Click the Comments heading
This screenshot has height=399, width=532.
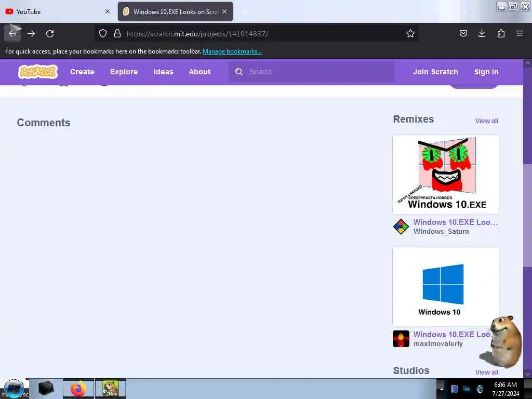point(44,123)
